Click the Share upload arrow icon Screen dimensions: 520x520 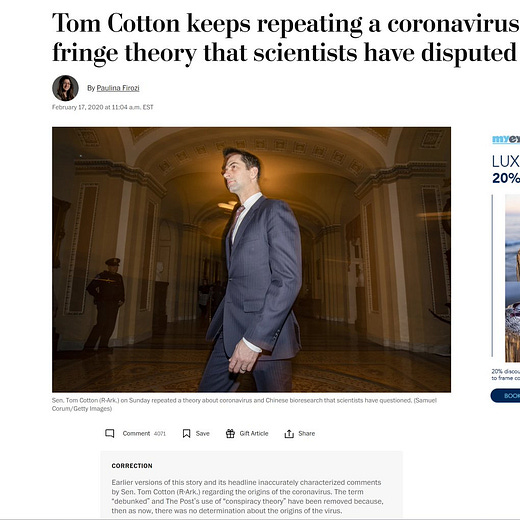tap(289, 434)
